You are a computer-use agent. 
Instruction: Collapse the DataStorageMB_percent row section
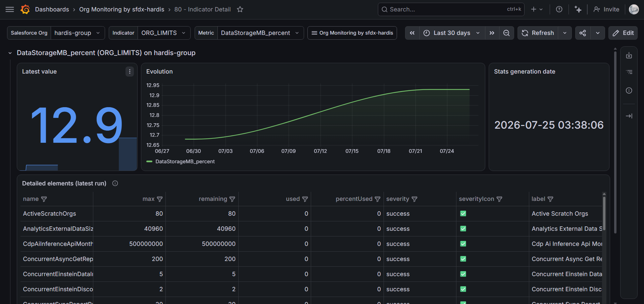click(x=10, y=53)
